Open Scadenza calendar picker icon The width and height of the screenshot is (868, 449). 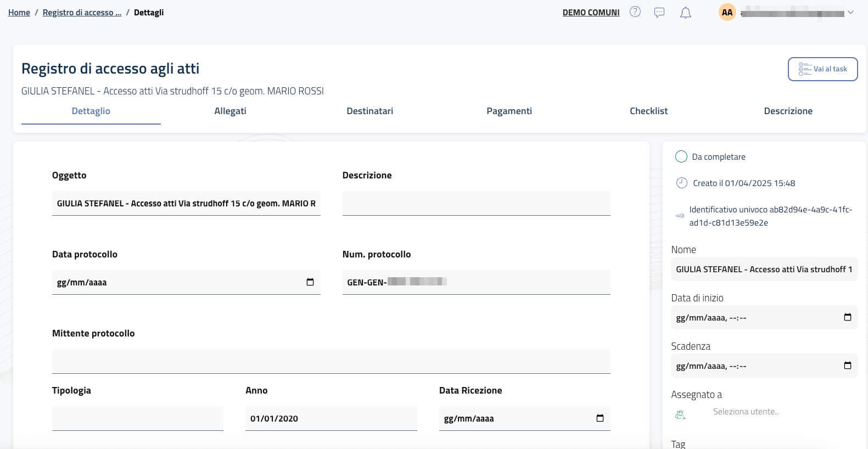847,366
